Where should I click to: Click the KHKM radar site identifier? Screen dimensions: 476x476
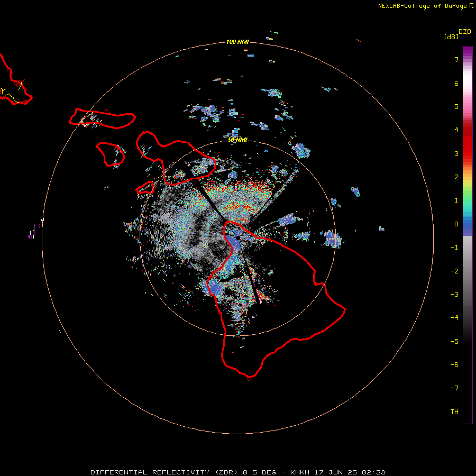tap(300, 472)
